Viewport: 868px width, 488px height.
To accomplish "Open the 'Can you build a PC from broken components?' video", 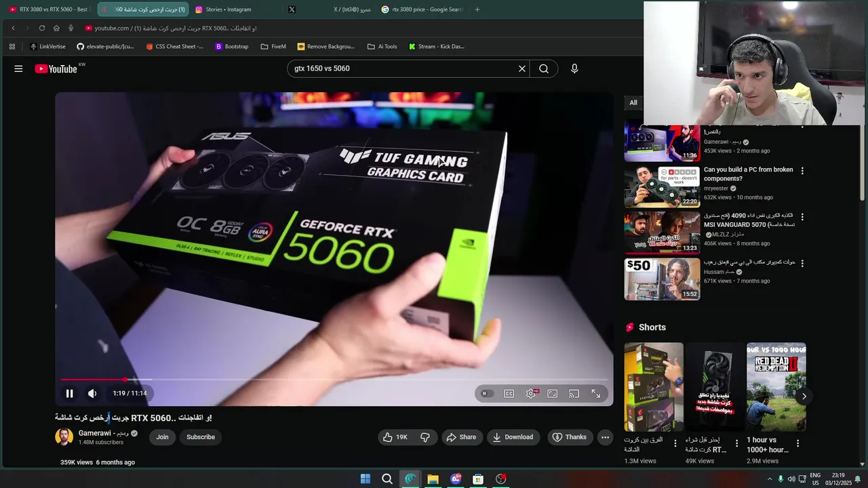I will point(748,174).
